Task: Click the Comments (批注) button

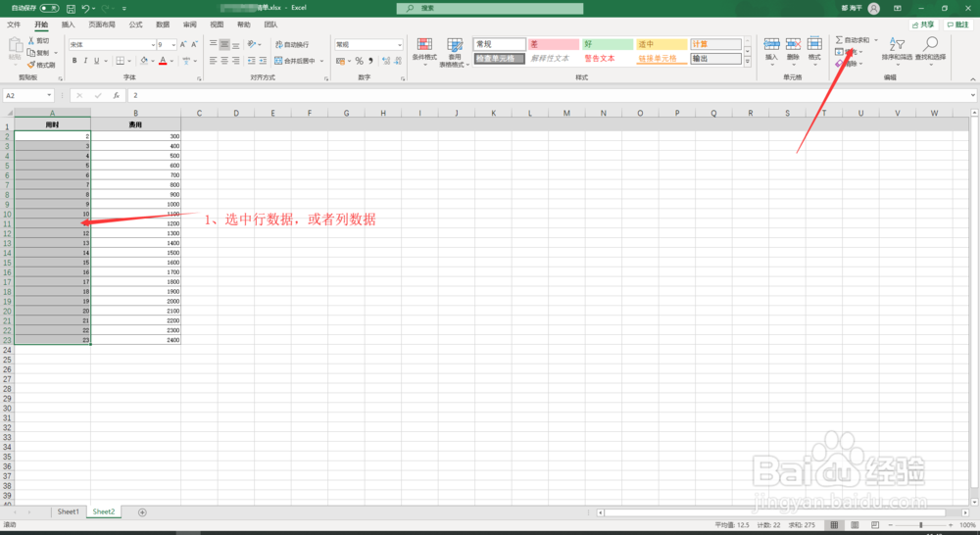Action: coord(957,24)
